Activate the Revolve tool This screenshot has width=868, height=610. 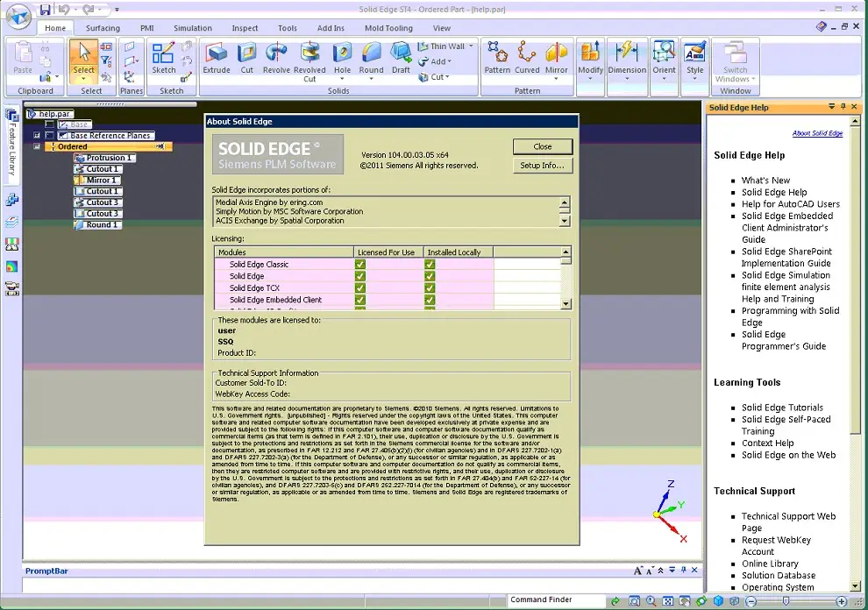point(276,58)
